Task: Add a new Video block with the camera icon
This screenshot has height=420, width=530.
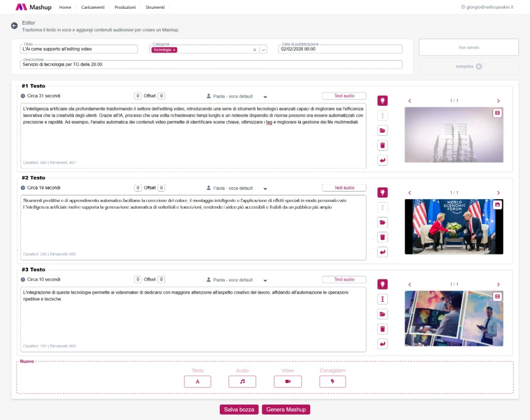Action: click(x=287, y=381)
